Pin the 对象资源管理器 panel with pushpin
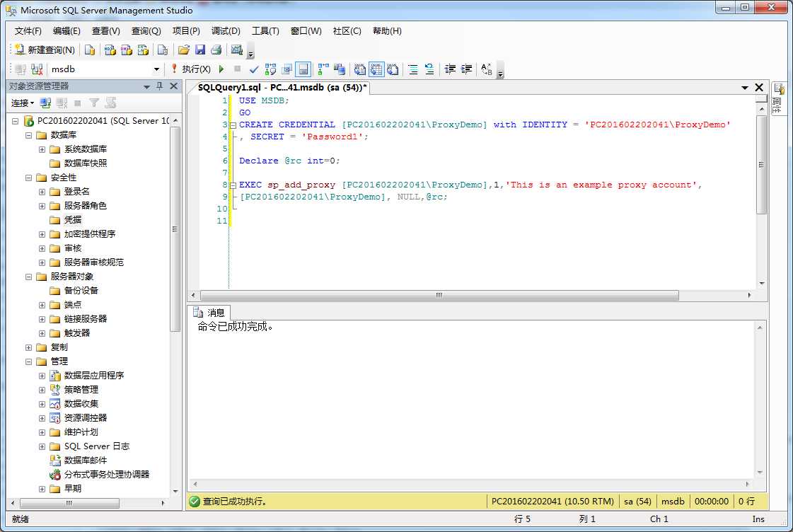 [160, 86]
